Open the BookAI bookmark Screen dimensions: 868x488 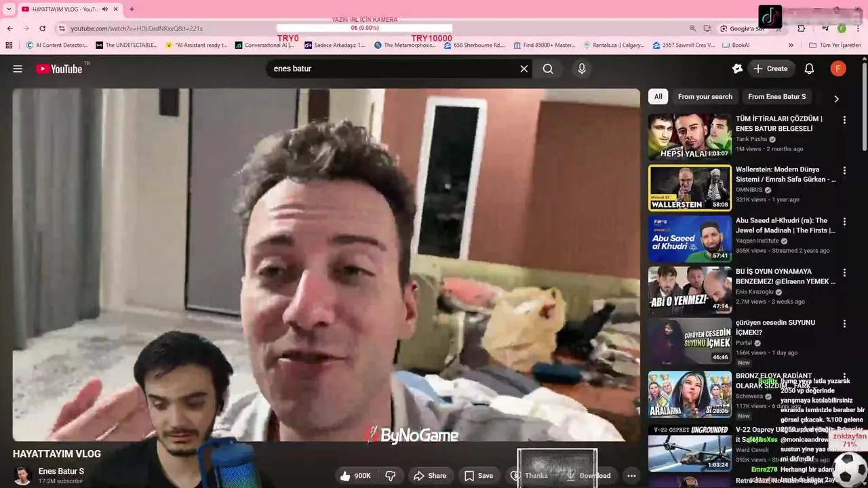tap(736, 45)
